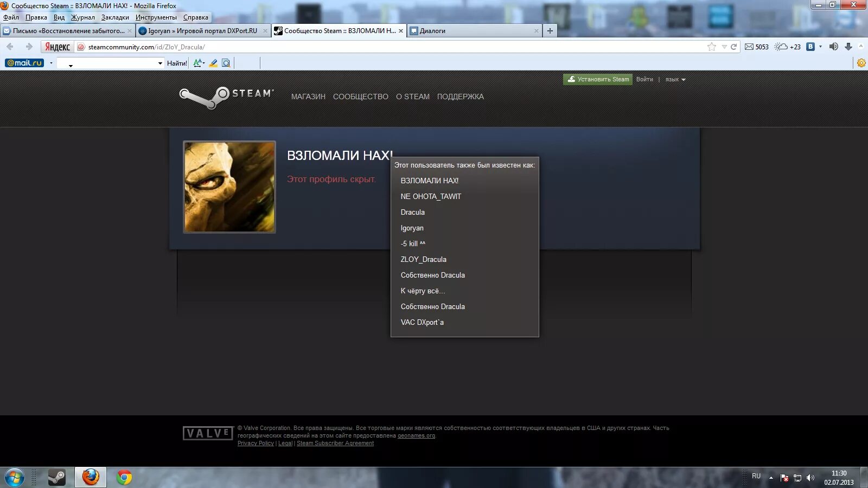Screen dimensions: 868x488
Task: Click the Установить Steam button
Action: tap(598, 79)
